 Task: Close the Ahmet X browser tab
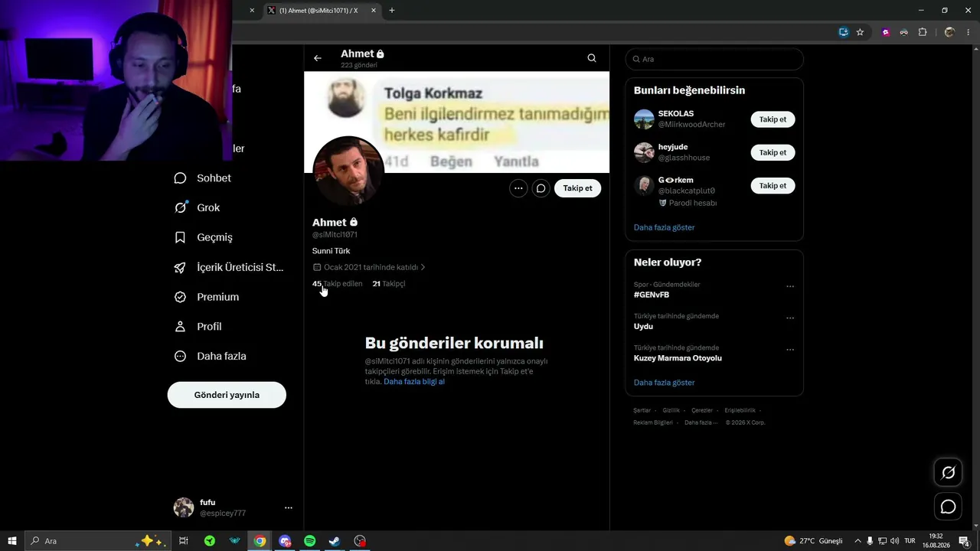(374, 11)
